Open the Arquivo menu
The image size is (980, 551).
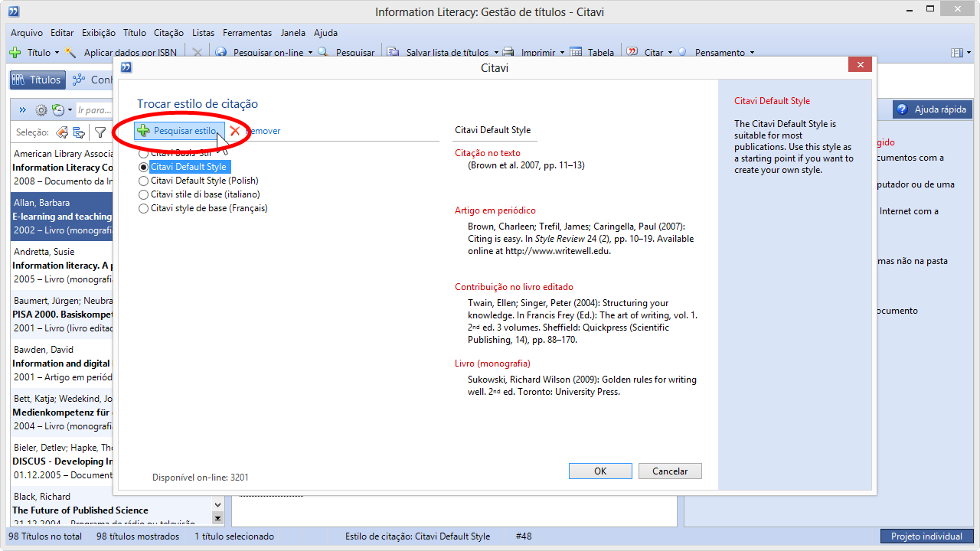click(27, 33)
